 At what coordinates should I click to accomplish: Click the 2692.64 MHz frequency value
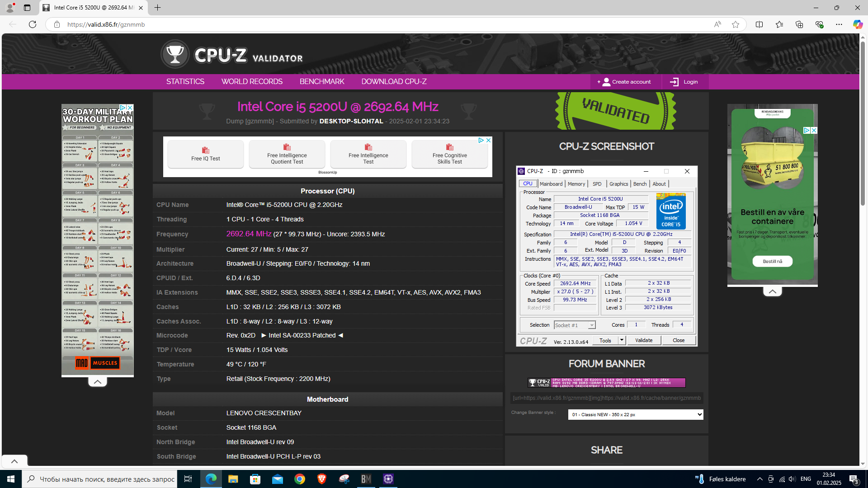[249, 234]
